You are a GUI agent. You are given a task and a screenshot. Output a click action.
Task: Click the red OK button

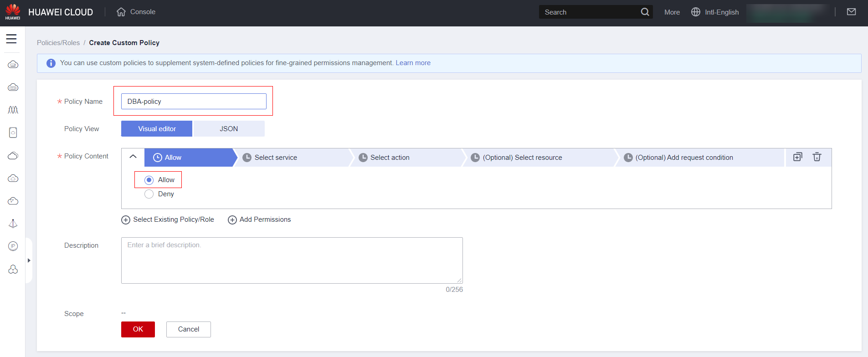tap(138, 329)
